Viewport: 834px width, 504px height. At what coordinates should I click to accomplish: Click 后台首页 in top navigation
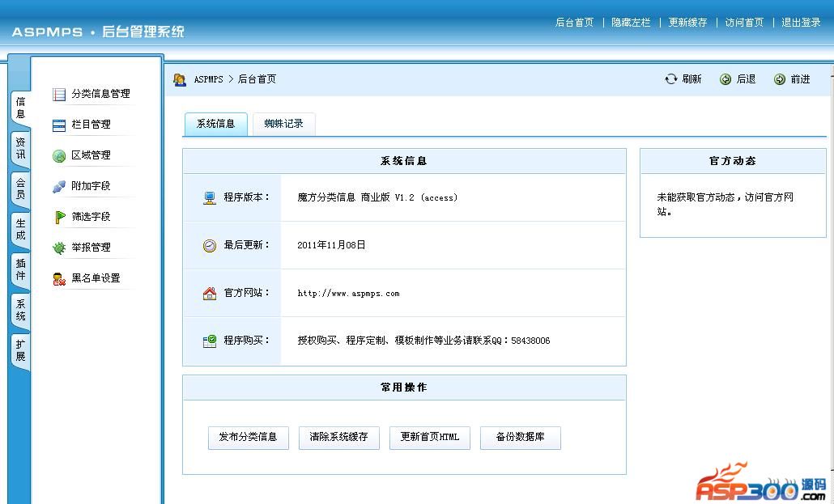(x=574, y=23)
